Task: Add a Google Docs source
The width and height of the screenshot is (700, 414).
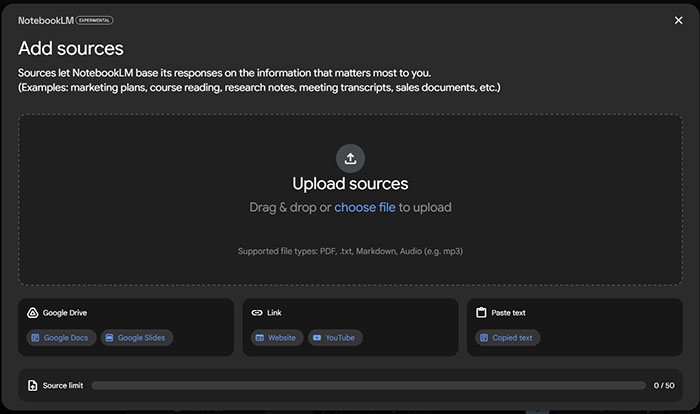Action: 61,338
